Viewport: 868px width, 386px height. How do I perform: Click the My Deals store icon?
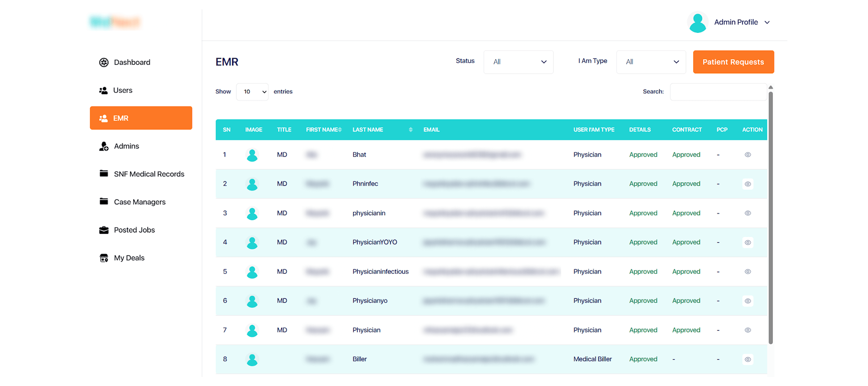click(x=104, y=258)
